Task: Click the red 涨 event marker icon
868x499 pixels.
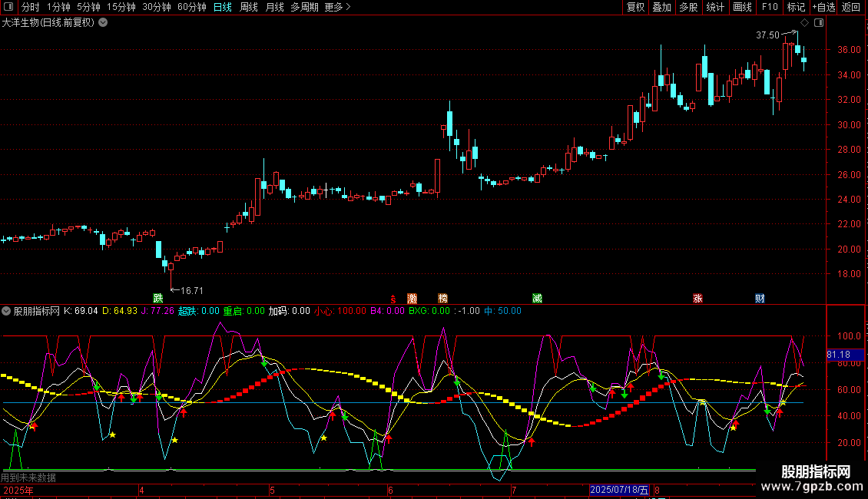Action: click(x=697, y=298)
